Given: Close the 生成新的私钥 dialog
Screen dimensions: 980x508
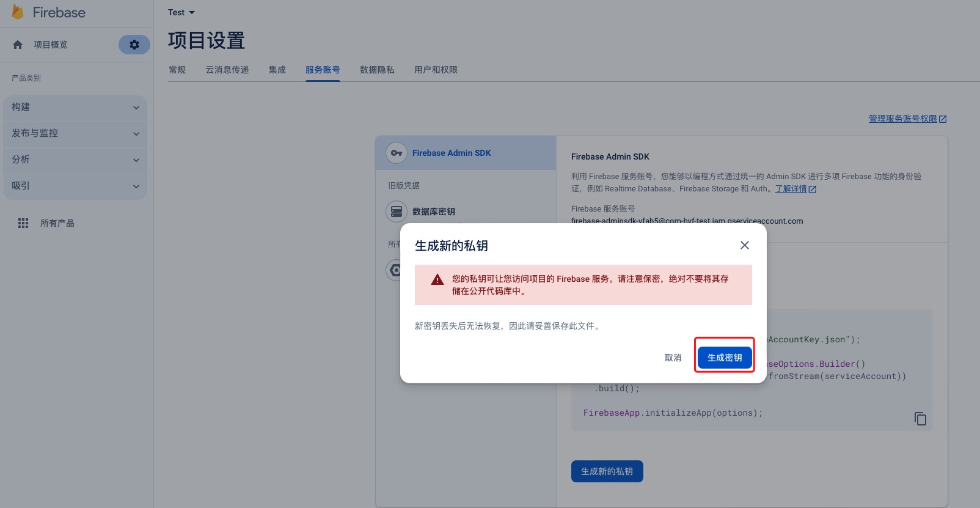Looking at the screenshot, I should [x=744, y=245].
